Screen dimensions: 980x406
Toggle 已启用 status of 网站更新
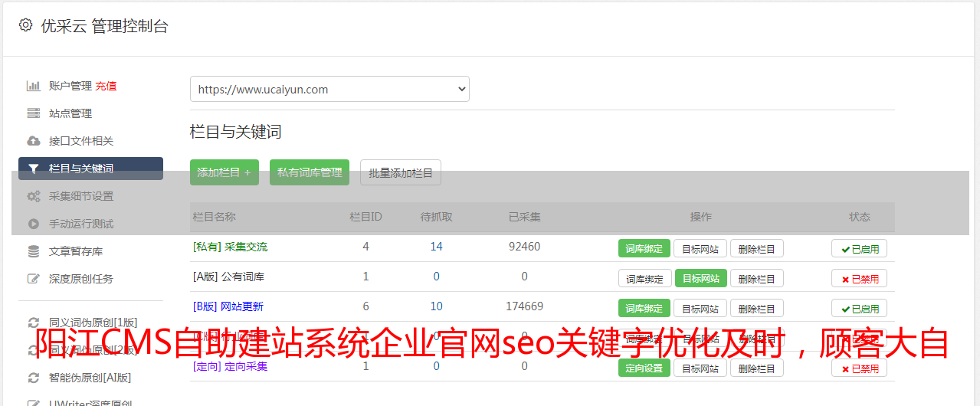pos(860,308)
